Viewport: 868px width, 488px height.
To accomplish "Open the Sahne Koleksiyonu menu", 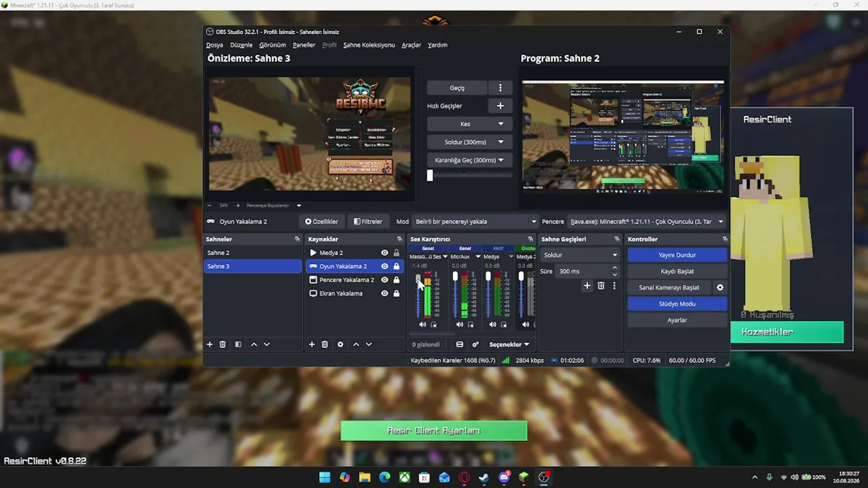I will [369, 45].
